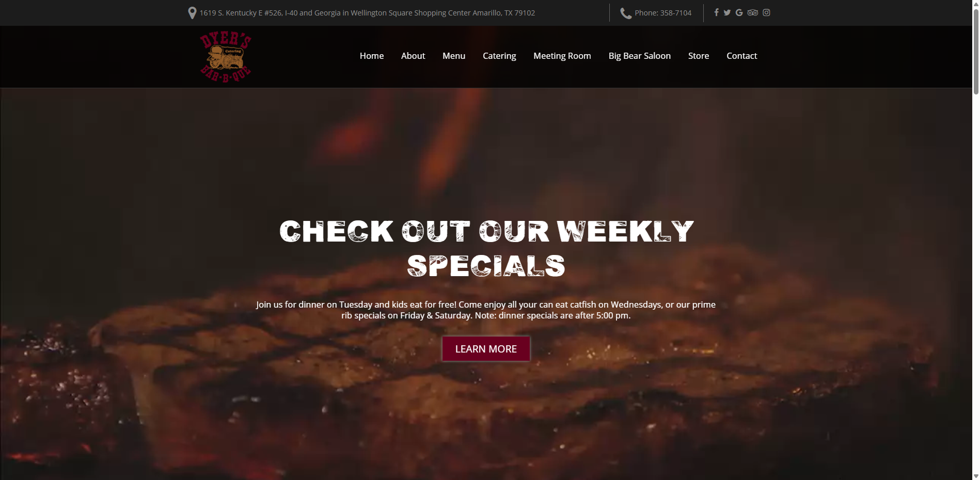Image resolution: width=980 pixels, height=480 pixels.
Task: Open the Facebook icon link
Action: tap(716, 12)
